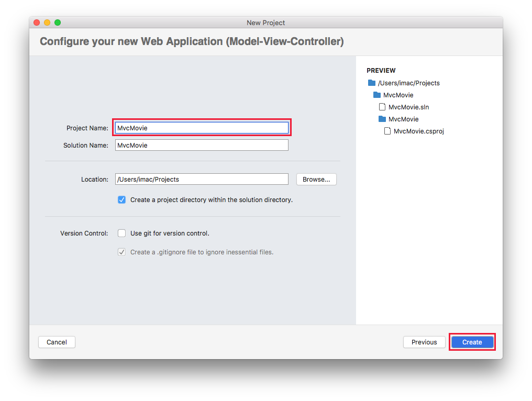
Task: Click the MvcMovie solution folder icon
Action: point(378,95)
